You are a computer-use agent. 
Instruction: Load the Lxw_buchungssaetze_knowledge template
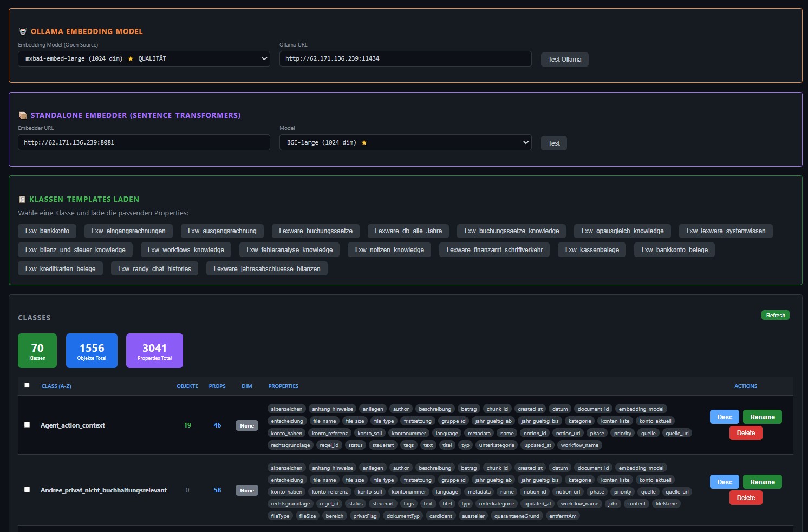(512, 231)
